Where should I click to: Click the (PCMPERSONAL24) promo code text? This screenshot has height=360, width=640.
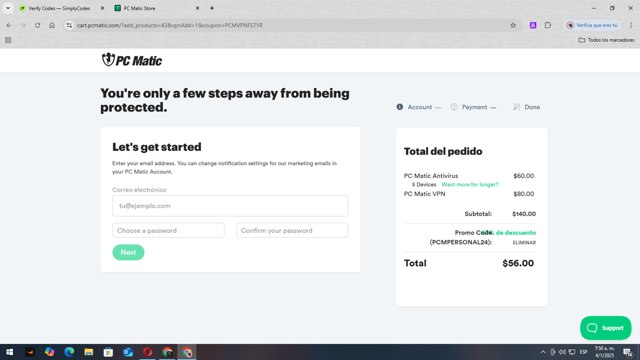pos(460,242)
